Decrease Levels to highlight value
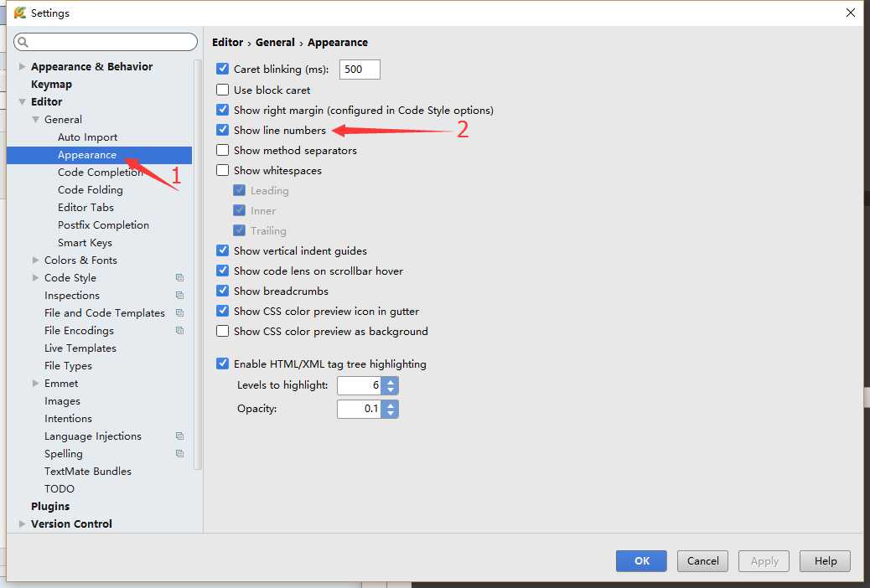The height and width of the screenshot is (588, 870). point(391,390)
